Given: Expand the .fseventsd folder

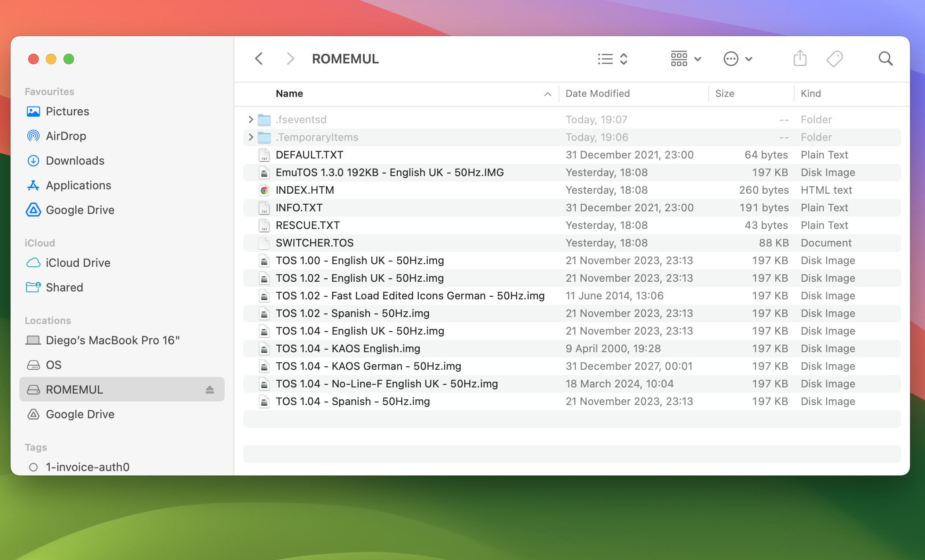Looking at the screenshot, I should pos(251,119).
